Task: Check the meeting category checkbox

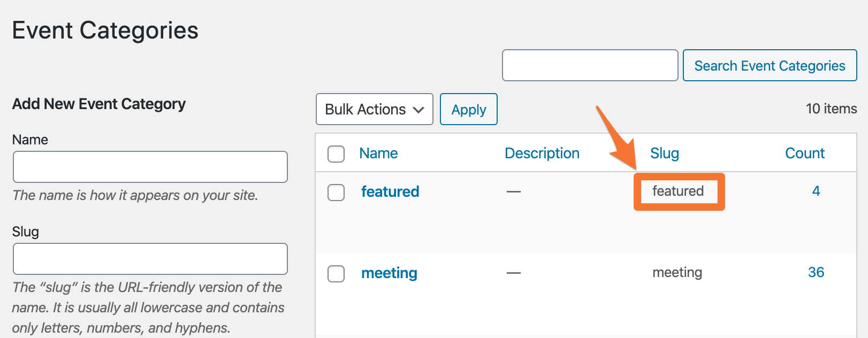Action: click(x=336, y=274)
